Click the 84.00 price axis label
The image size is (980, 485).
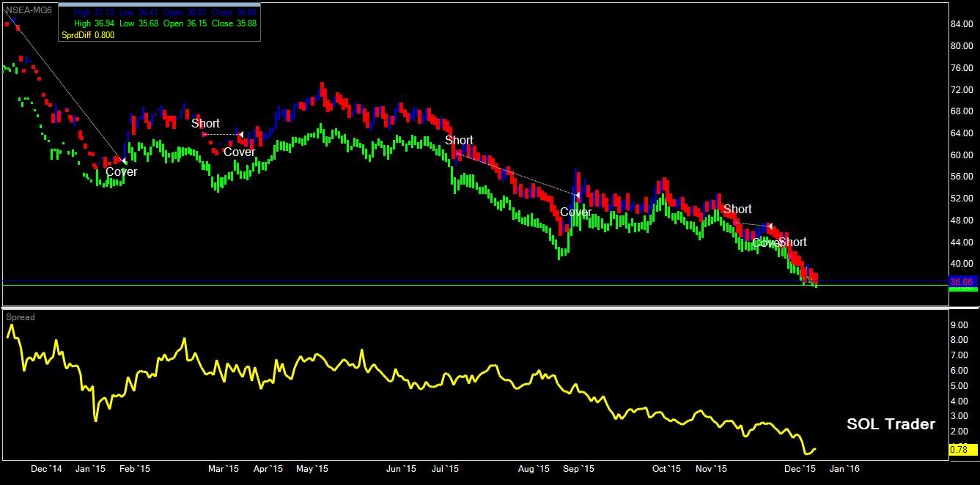(x=961, y=23)
